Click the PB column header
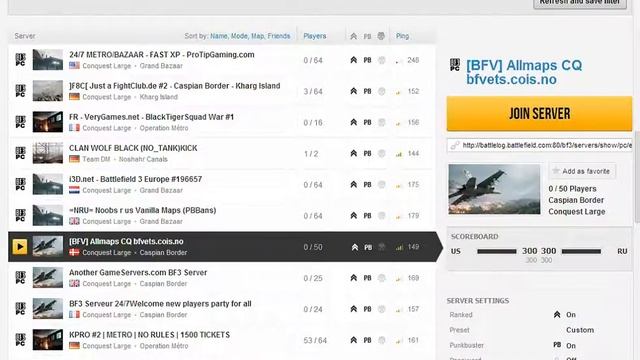Image resolution: width=640 pixels, height=360 pixels. click(x=367, y=36)
